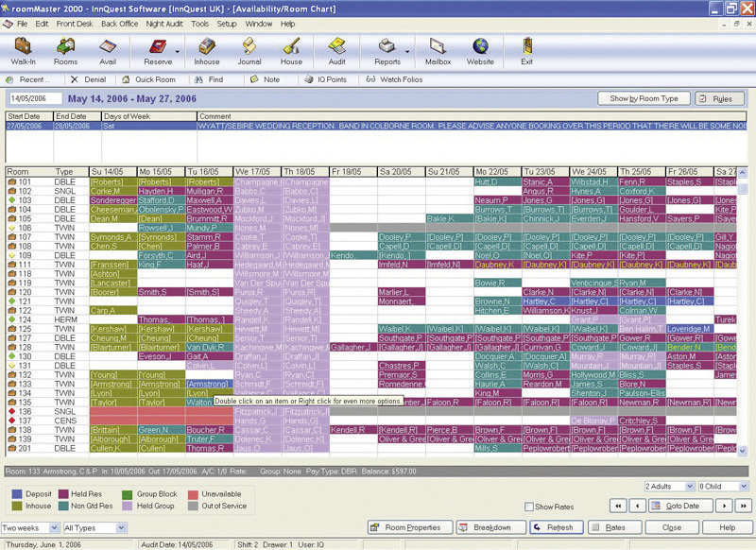The height and width of the screenshot is (550, 756).
Task: Launch the Audit icon
Action: [x=336, y=47]
